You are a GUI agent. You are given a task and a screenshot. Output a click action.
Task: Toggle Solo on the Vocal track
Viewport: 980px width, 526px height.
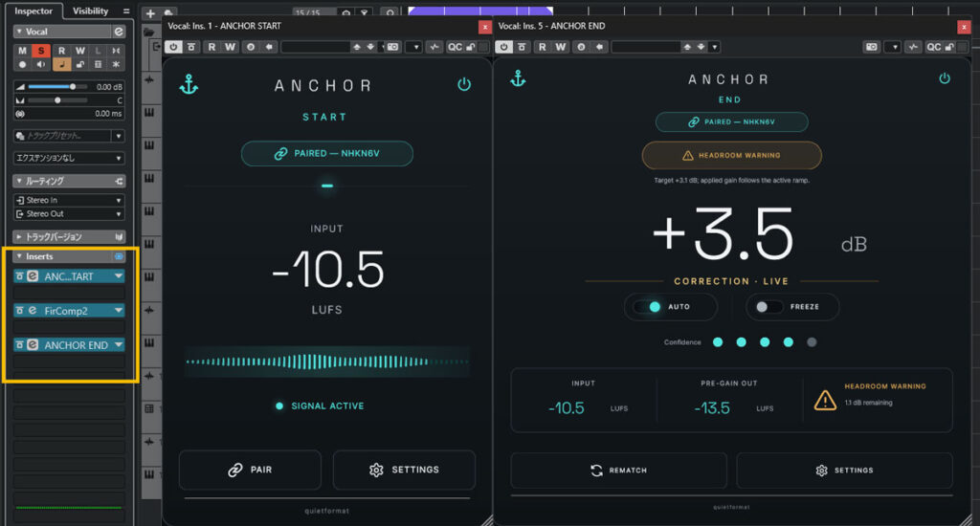41,51
